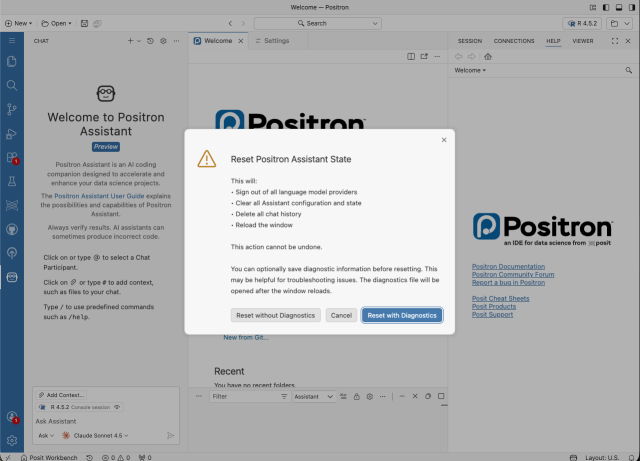The image size is (640, 461).
Task: Open the hamburger application menu
Action: coord(12,40)
